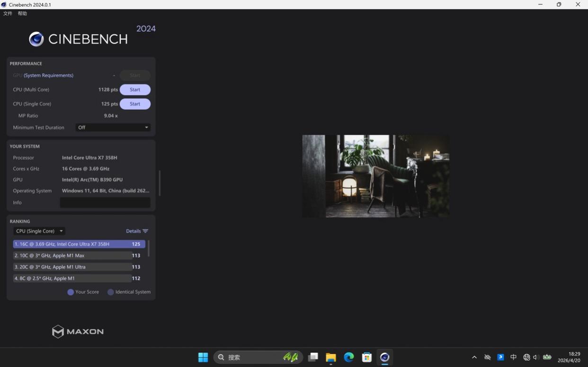Viewport: 588px width, 367px height.
Task: Click the Your Score legend dot
Action: pyautogui.click(x=71, y=292)
